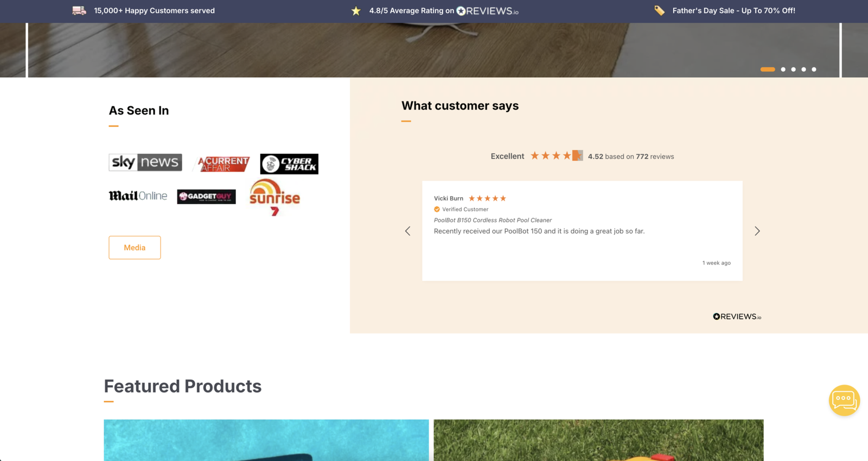Select the MailOnline logo
Screen dimensions: 868x461
pos(138,196)
